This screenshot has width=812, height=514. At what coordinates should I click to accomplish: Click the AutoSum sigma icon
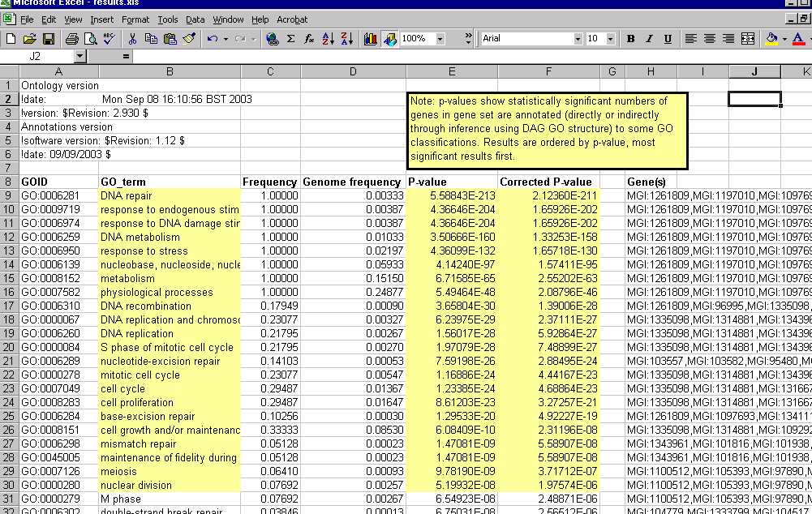(x=290, y=39)
